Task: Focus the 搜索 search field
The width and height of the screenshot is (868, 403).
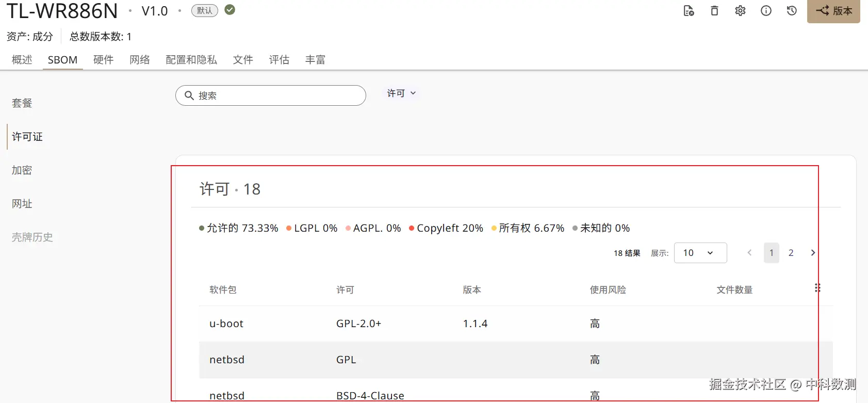Action: 271,95
